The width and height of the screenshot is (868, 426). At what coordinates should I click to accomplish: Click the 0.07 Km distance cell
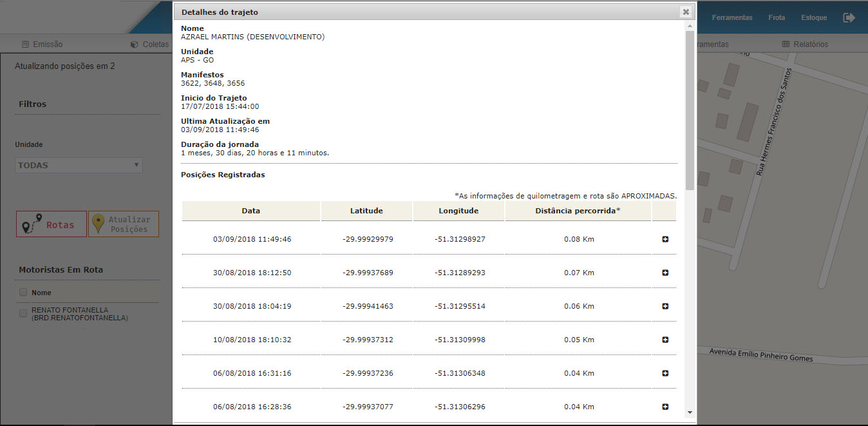click(x=579, y=273)
